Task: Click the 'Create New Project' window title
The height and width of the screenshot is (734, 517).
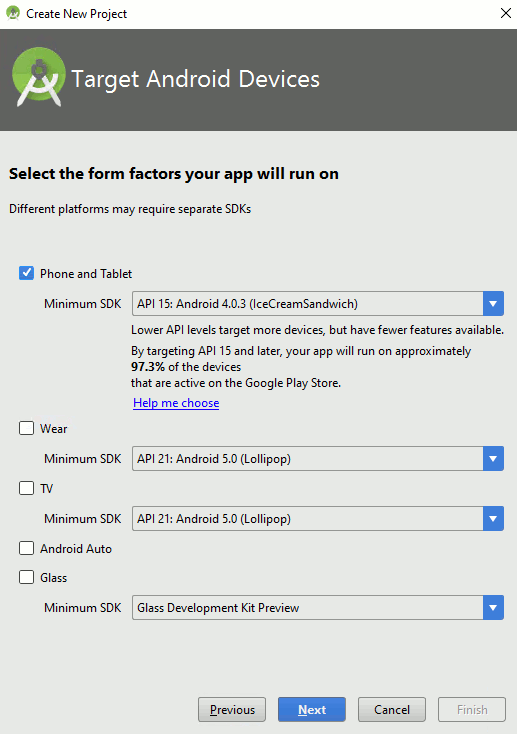Action: [x=76, y=14]
